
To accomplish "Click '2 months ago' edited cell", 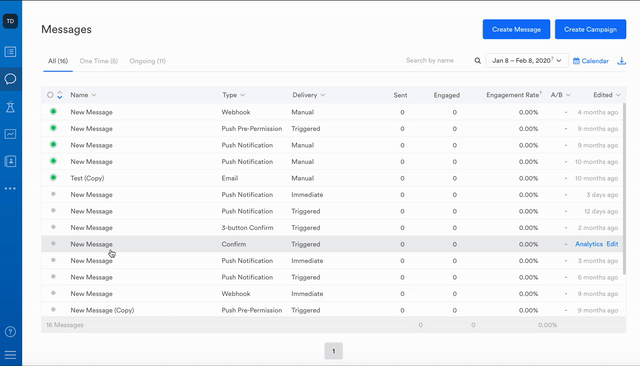I will coord(598,228).
